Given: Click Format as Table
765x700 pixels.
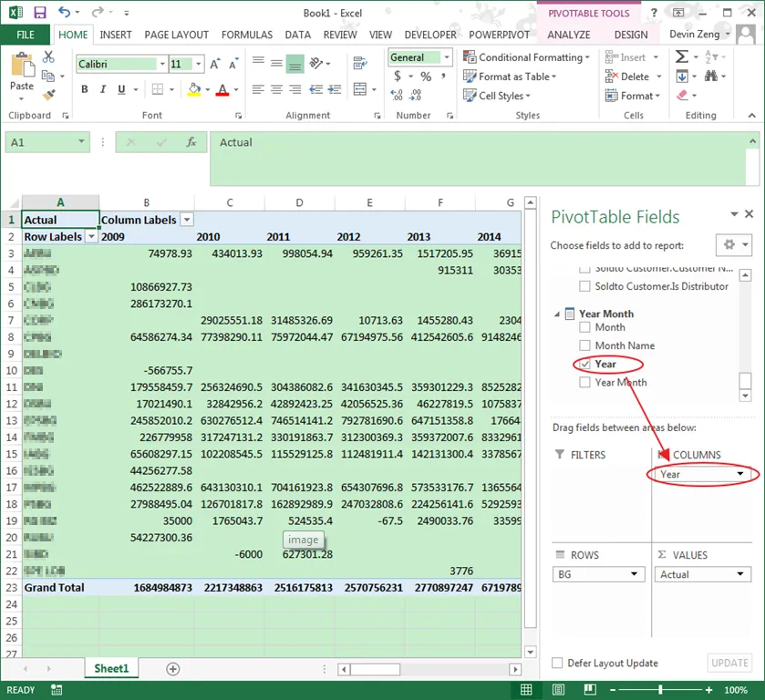Looking at the screenshot, I should (x=510, y=77).
